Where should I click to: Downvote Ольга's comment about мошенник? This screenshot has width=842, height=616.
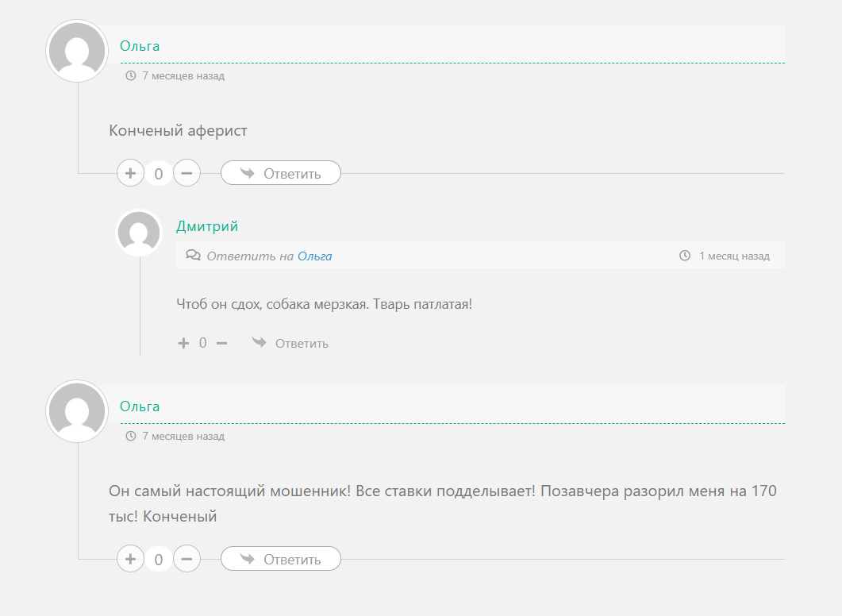[186, 559]
